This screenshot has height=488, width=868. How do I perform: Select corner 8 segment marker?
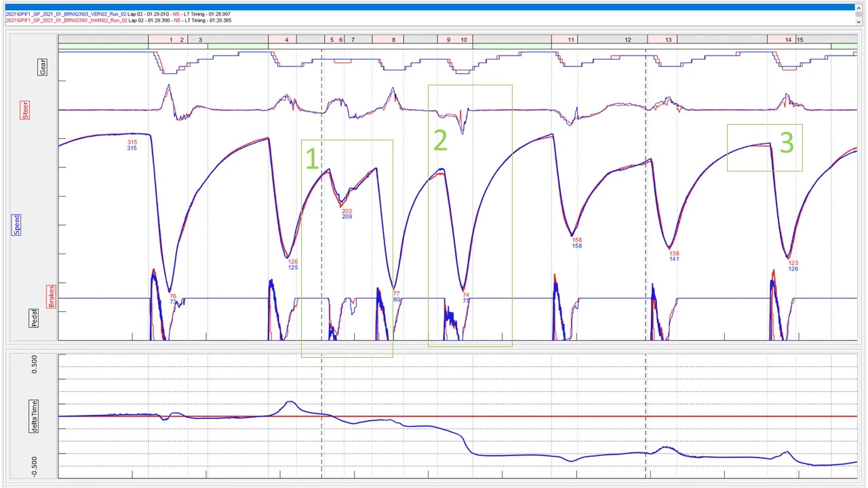[393, 40]
